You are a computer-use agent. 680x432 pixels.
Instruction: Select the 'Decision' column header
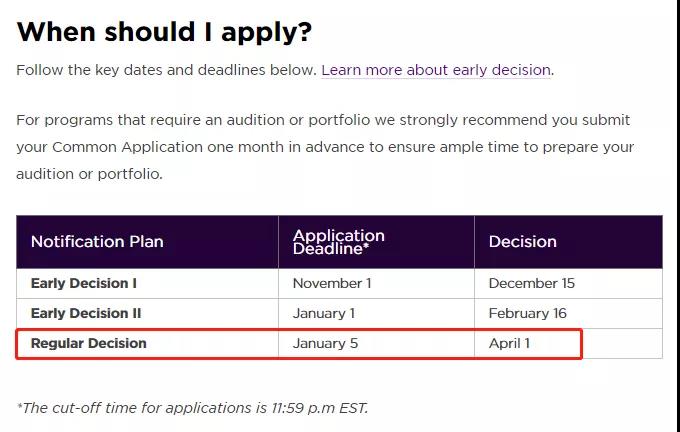522,242
